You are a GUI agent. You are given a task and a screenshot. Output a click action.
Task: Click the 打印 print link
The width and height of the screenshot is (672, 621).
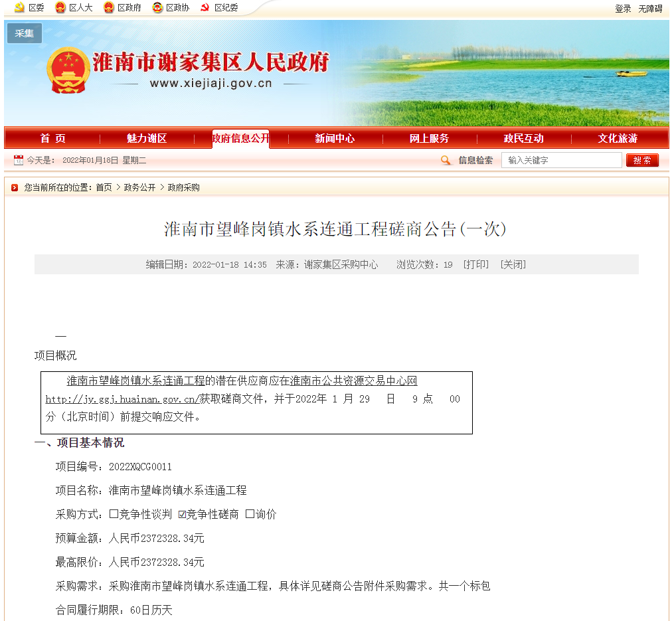[x=476, y=264]
